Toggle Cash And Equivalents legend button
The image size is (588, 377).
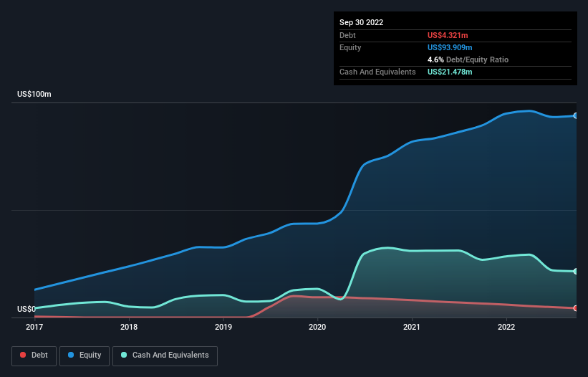click(x=165, y=355)
